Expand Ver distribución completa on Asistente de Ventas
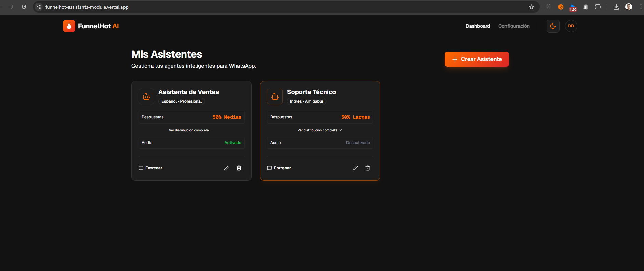 click(191, 130)
